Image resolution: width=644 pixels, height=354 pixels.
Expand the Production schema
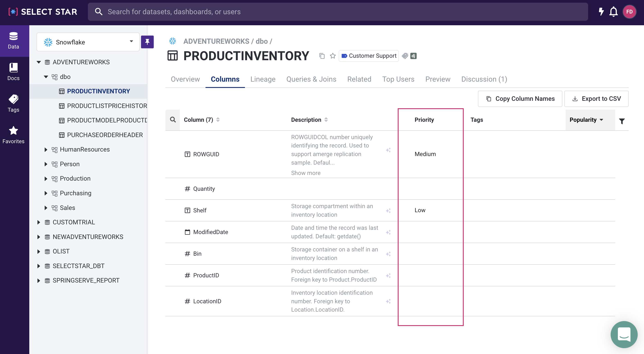tap(46, 179)
